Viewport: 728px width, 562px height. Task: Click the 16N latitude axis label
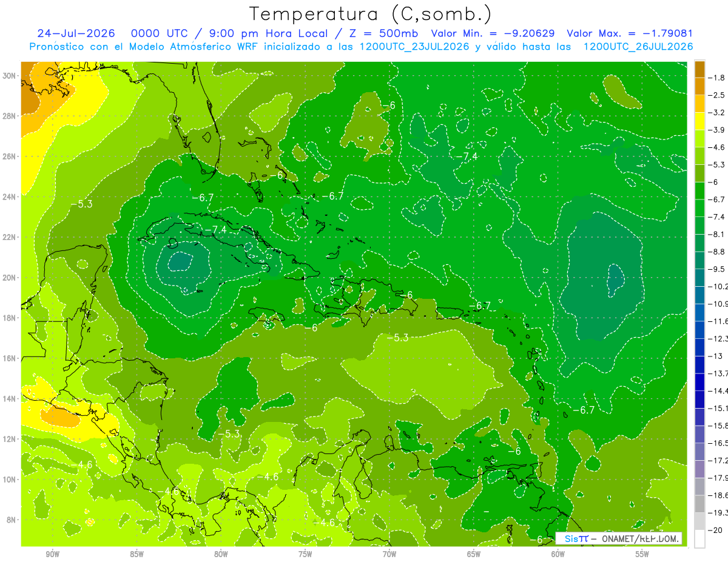point(10,358)
